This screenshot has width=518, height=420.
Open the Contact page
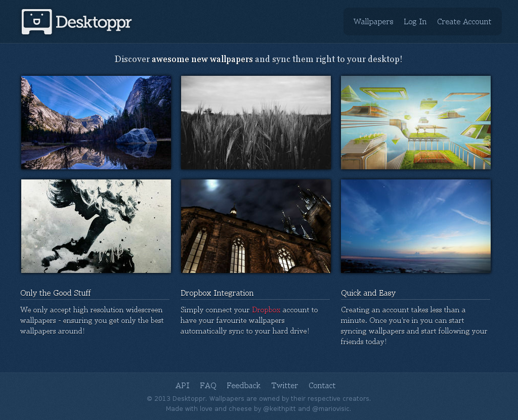322,385
